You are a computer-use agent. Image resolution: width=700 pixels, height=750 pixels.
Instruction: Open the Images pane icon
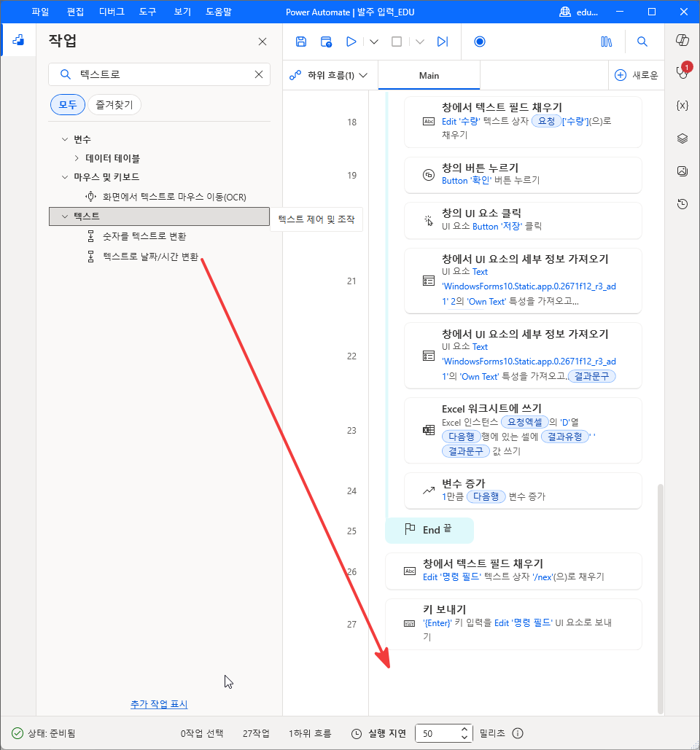682,171
